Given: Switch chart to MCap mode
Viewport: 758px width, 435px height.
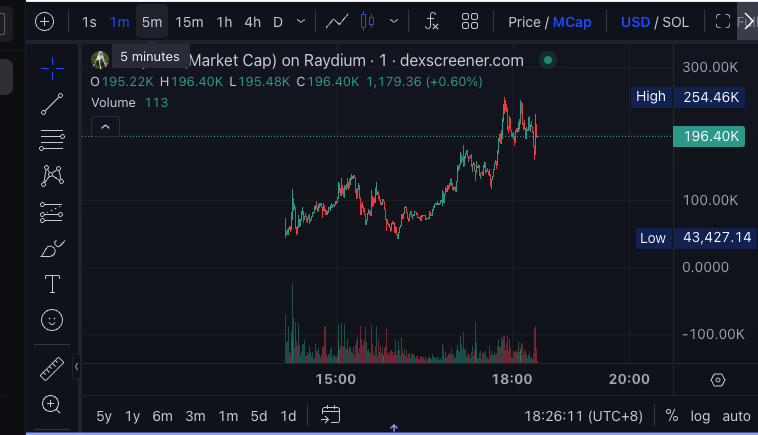Looking at the screenshot, I should (572, 22).
